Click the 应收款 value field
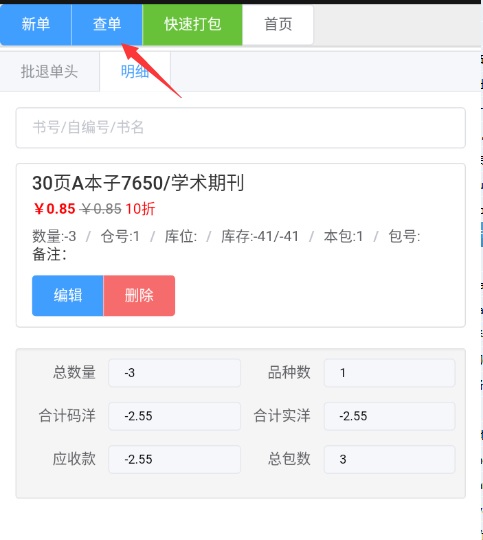 click(174, 459)
